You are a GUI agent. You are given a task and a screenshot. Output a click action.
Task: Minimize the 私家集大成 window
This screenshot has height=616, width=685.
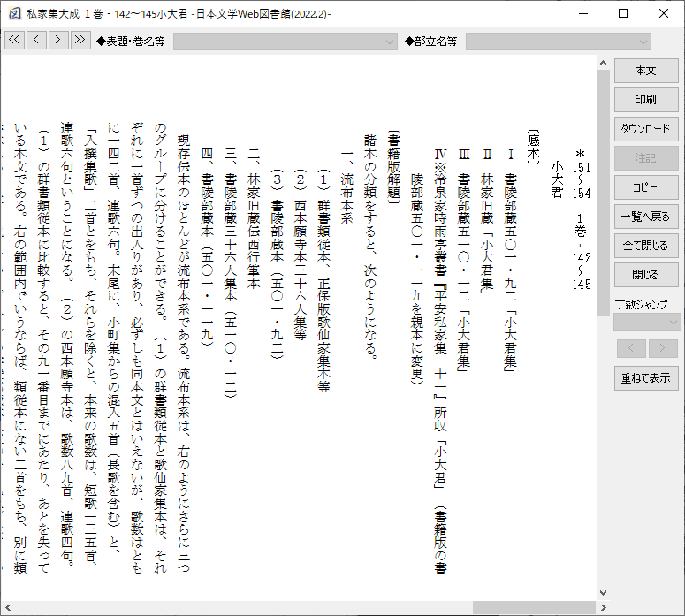(x=583, y=13)
